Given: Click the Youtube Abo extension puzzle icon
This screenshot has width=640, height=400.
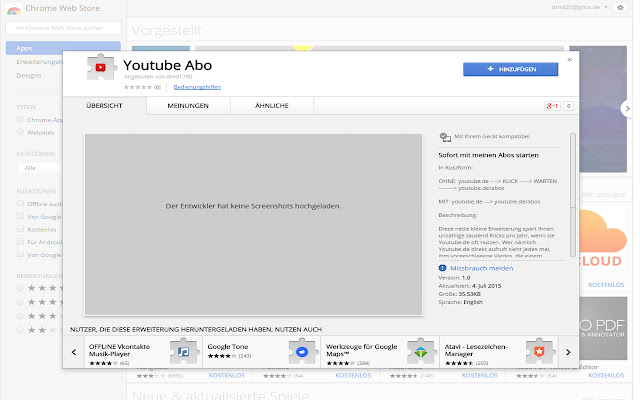Looking at the screenshot, I should (100, 67).
